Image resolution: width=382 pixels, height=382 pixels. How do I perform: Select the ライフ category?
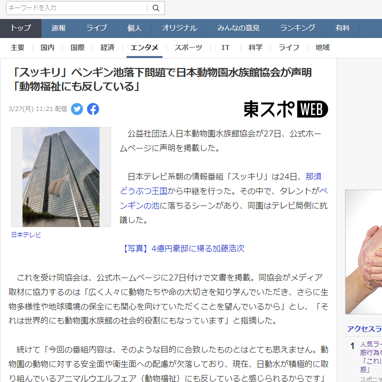click(x=289, y=48)
